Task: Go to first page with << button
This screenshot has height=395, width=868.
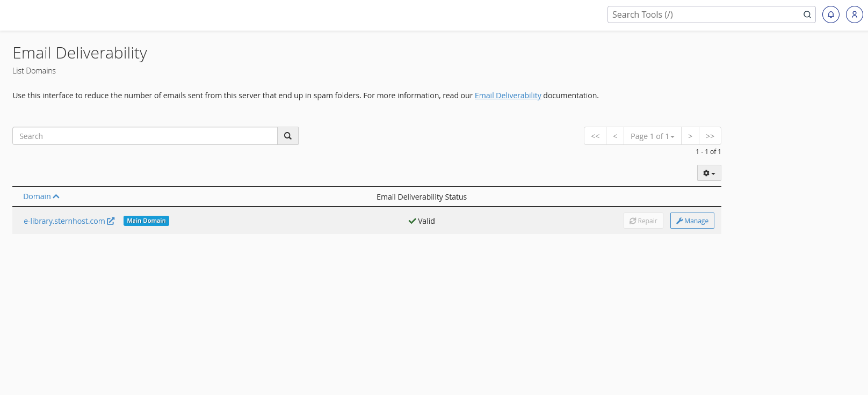Action: click(x=595, y=136)
